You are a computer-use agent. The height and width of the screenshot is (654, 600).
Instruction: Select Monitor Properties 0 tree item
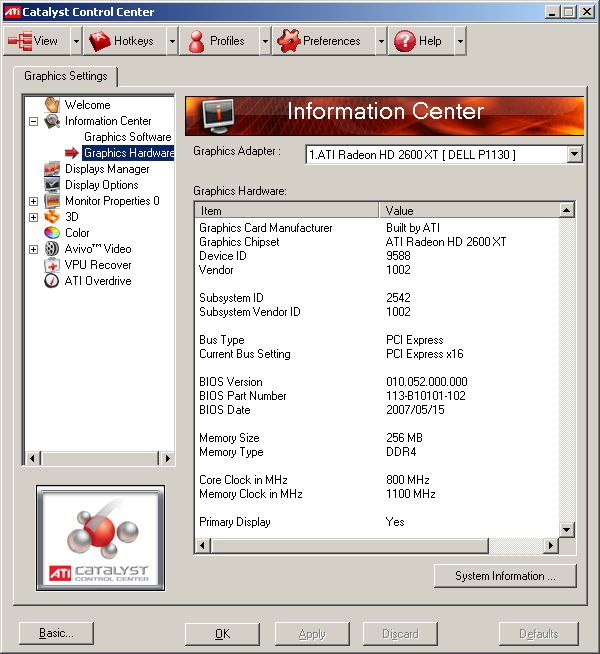(x=112, y=201)
